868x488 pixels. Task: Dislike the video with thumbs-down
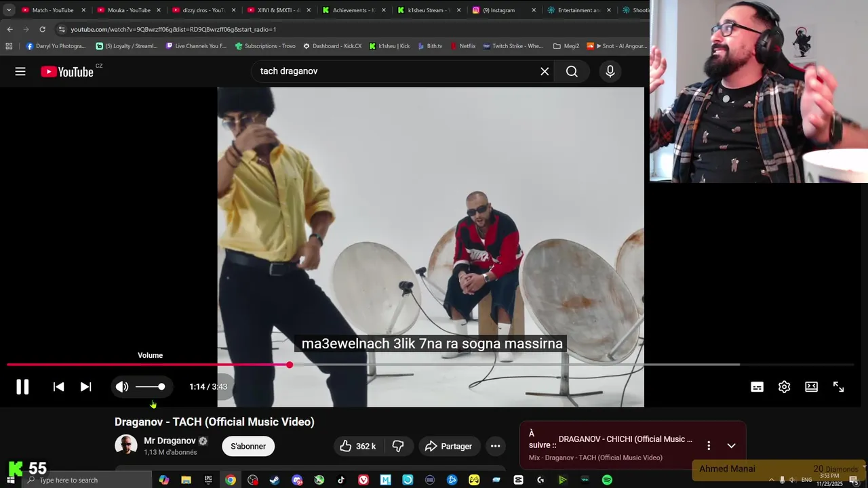[399, 446]
